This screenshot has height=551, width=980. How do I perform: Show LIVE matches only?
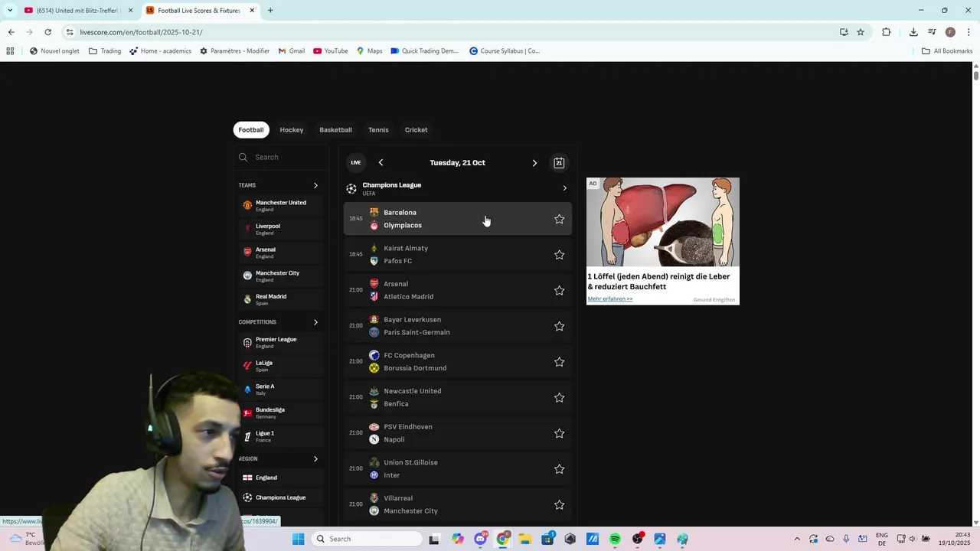click(x=355, y=162)
